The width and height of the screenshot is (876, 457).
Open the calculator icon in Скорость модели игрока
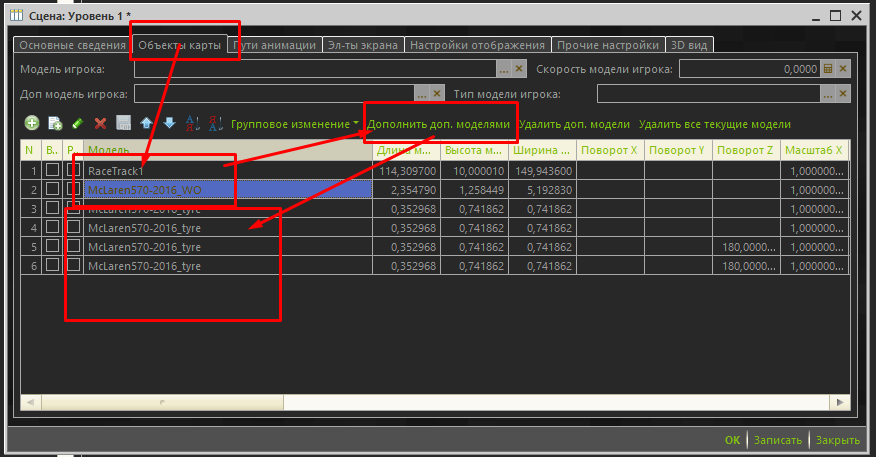(828, 69)
